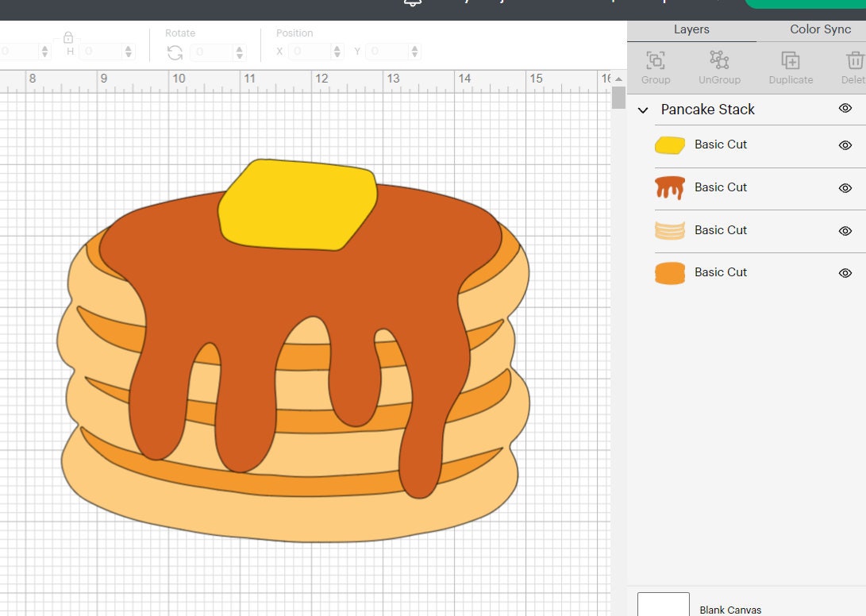Collapse the Pancake Stack group
This screenshot has height=616, width=866.
pos(643,110)
